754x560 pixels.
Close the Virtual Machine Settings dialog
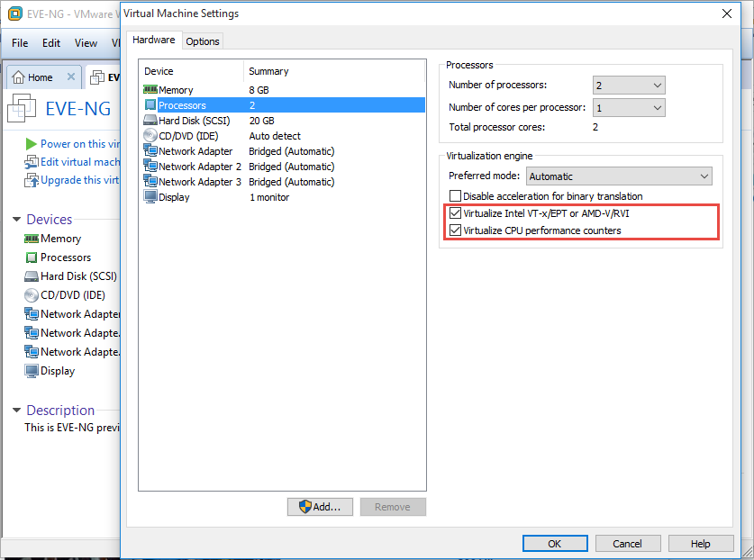pos(727,14)
